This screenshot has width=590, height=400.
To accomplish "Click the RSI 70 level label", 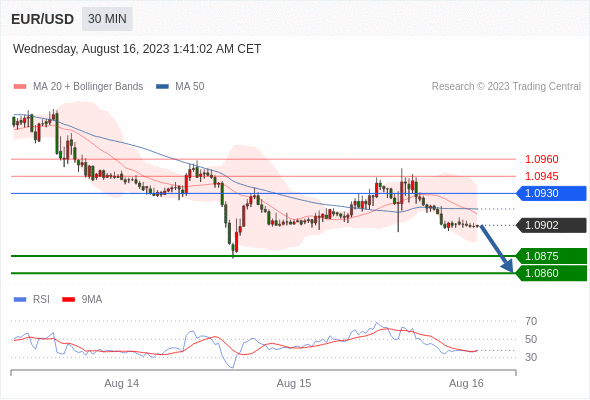I will (x=531, y=321).
